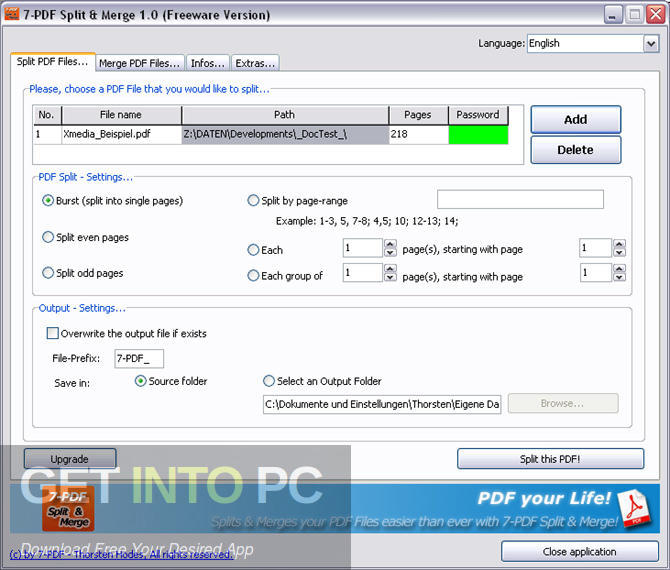Click the green Password status cell

click(x=478, y=135)
